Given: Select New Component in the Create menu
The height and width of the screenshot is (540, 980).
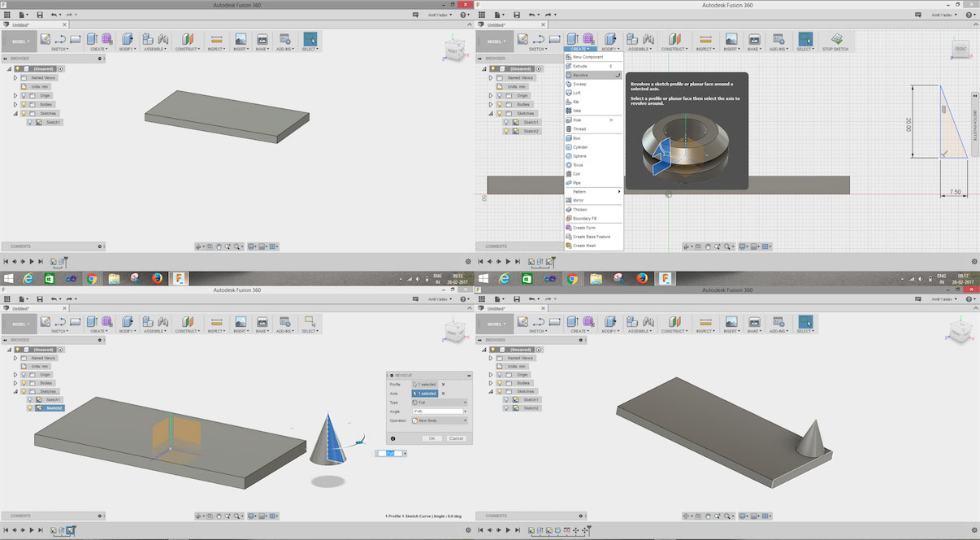Looking at the screenshot, I should tap(593, 57).
